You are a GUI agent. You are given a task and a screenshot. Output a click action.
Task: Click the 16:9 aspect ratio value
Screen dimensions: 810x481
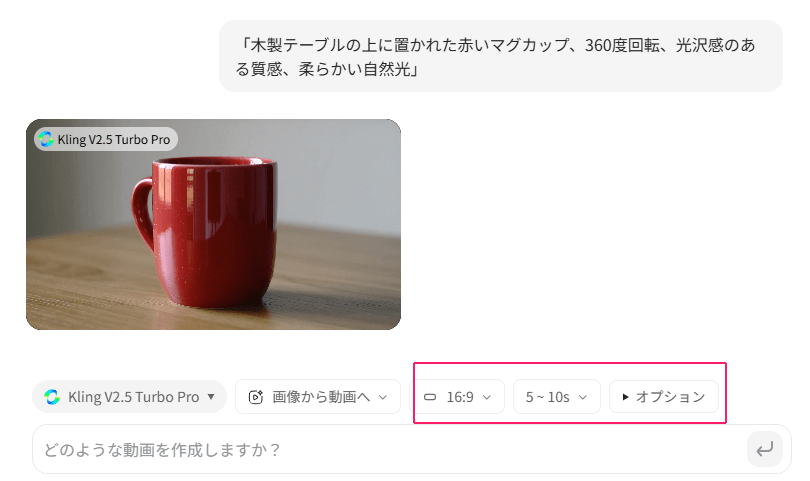point(460,397)
